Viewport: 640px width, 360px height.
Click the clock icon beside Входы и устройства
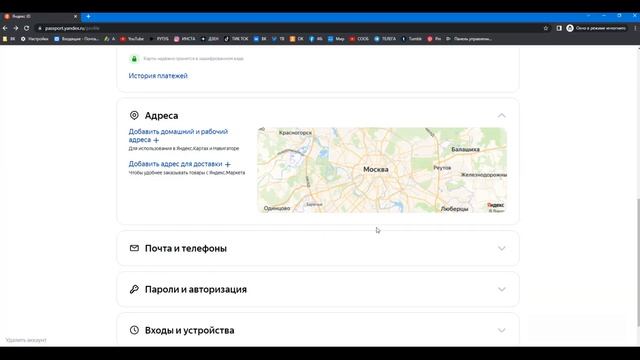point(134,330)
